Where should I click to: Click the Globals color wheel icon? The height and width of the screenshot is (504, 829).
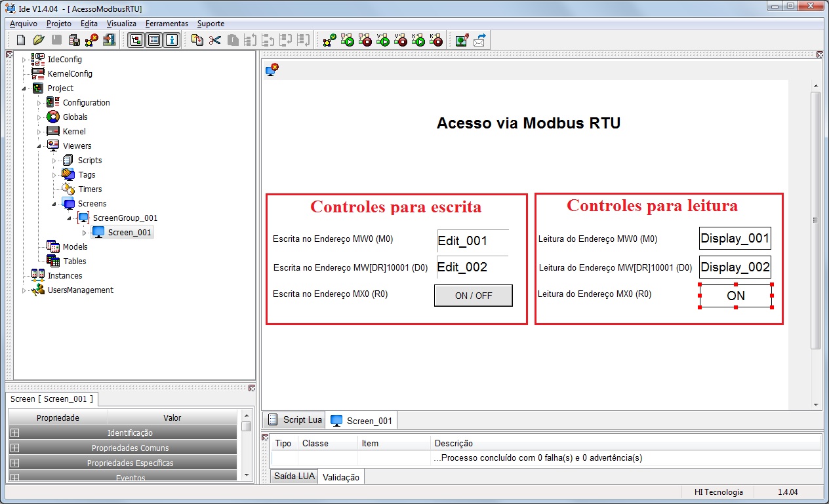[x=53, y=117]
